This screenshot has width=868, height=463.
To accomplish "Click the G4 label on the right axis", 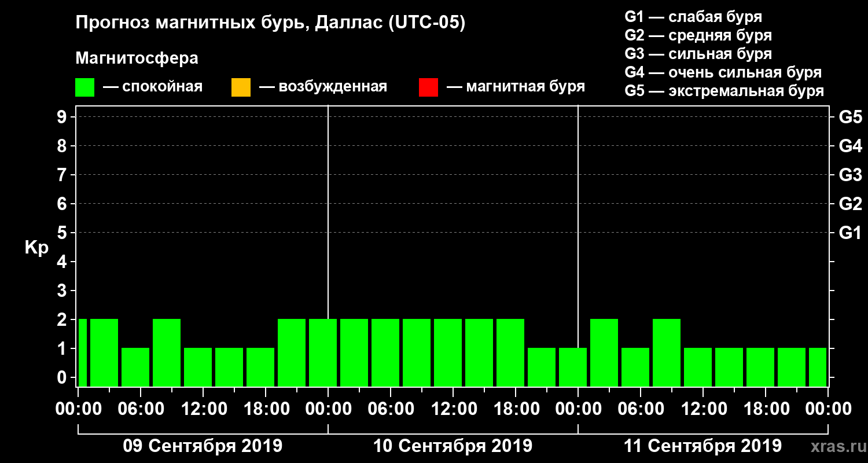I will point(850,146).
